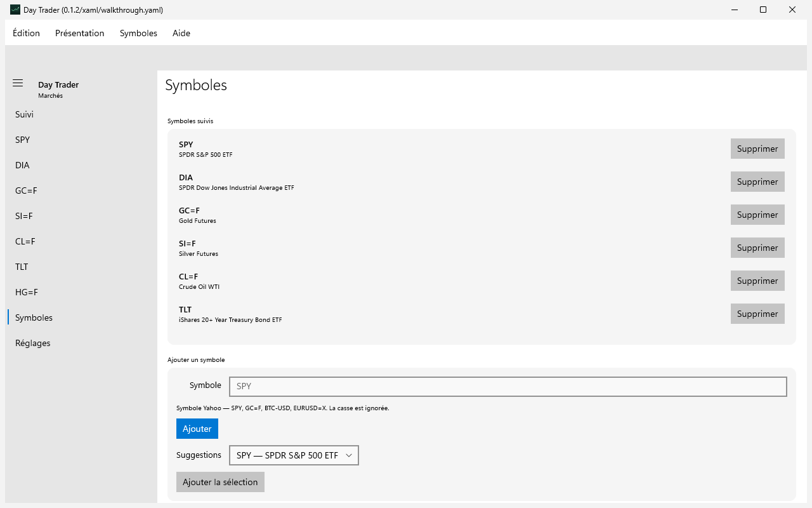Click the Gold Futures description

click(x=197, y=221)
